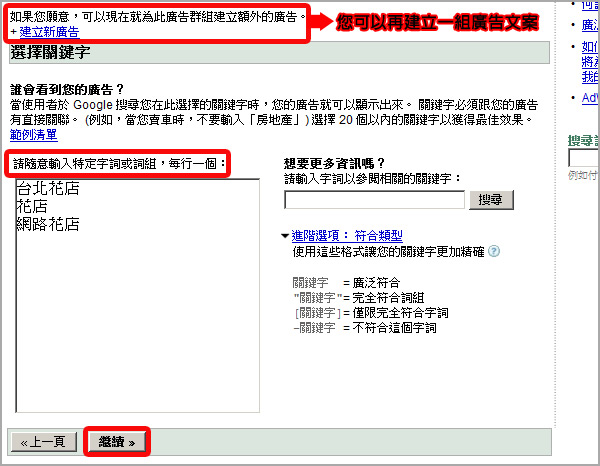Click the 選擇關鍵字 section heading
The image size is (600, 466).
[x=51, y=52]
